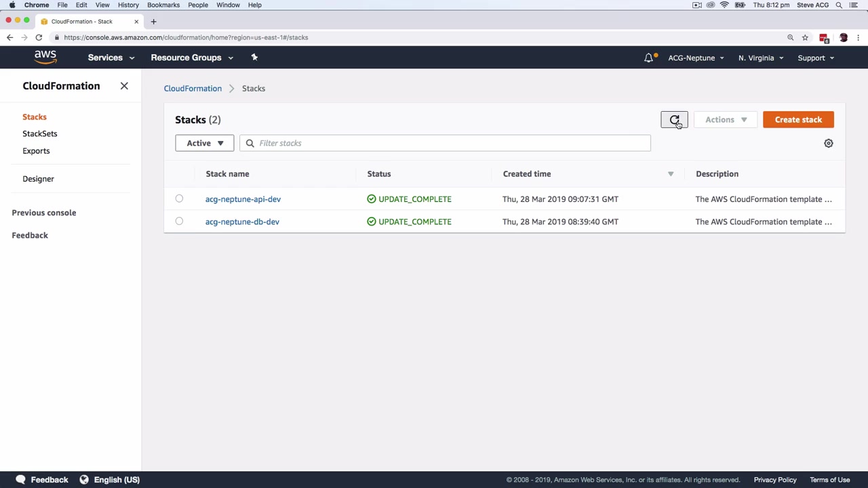Image resolution: width=868 pixels, height=488 pixels.
Task: Click the search magnifier in the filter box
Action: click(x=250, y=143)
